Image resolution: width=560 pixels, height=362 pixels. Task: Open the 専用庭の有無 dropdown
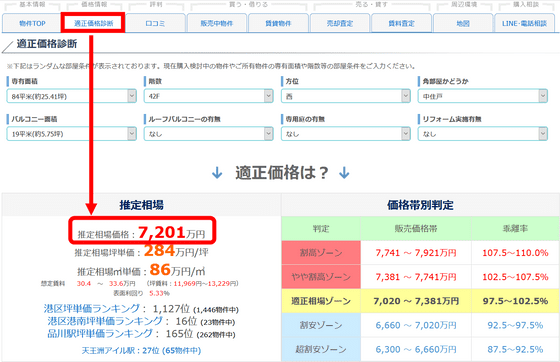pyautogui.click(x=346, y=134)
